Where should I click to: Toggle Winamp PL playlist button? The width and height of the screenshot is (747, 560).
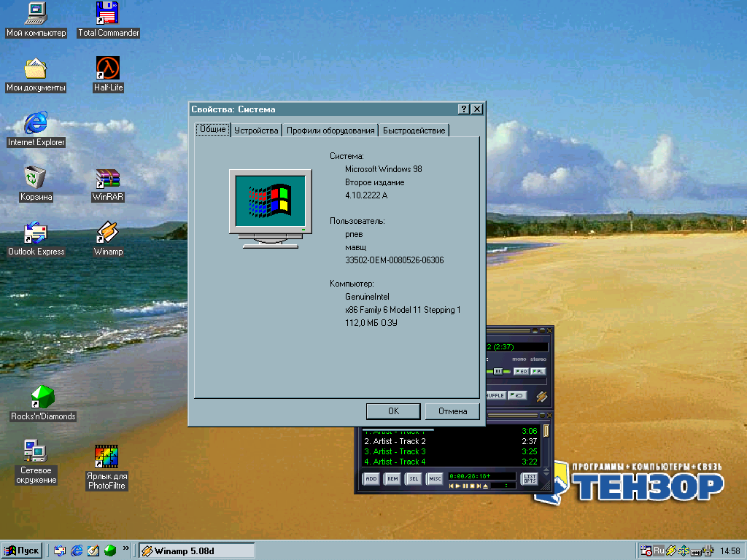point(538,371)
